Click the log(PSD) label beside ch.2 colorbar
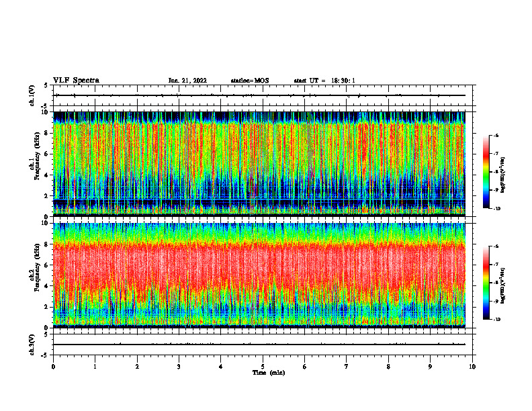Screen dimensions: 532x411 coord(503,285)
